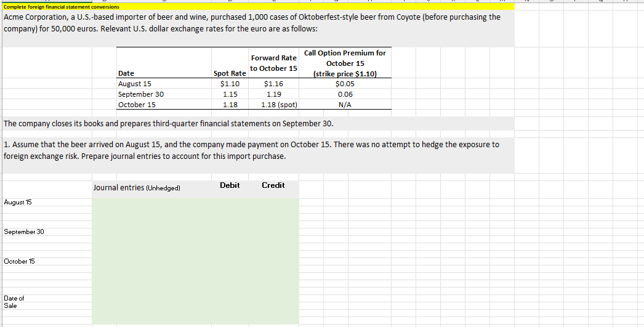Click the 'Date of Sale' row label
644x327 pixels.
tap(47, 302)
